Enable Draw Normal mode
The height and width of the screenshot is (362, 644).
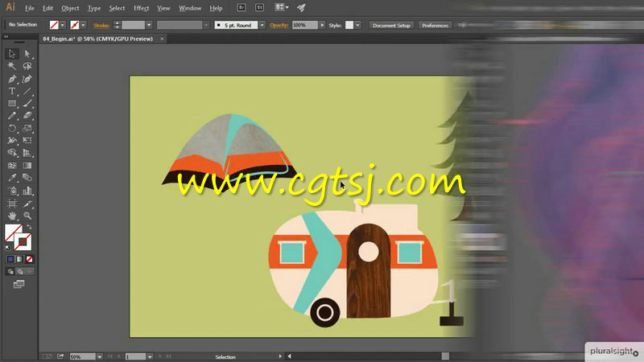[x=10, y=271]
